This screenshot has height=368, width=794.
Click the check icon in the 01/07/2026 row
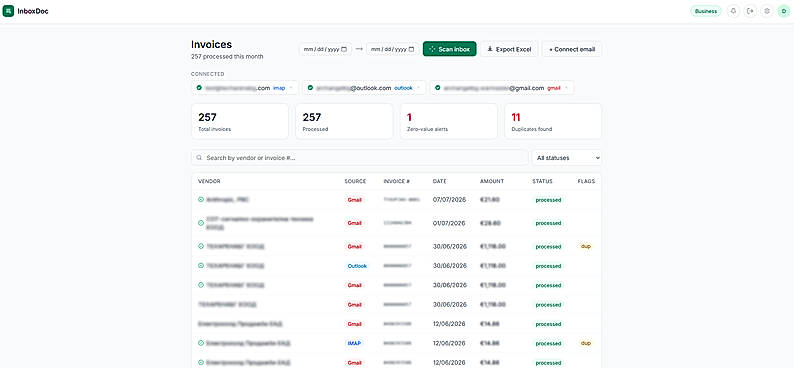201,223
